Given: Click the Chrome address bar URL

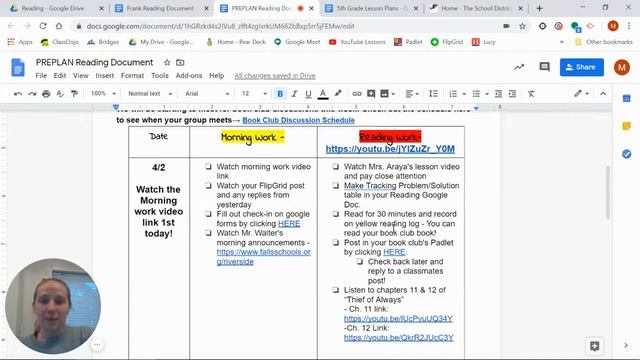Looking at the screenshot, I should (220, 26).
